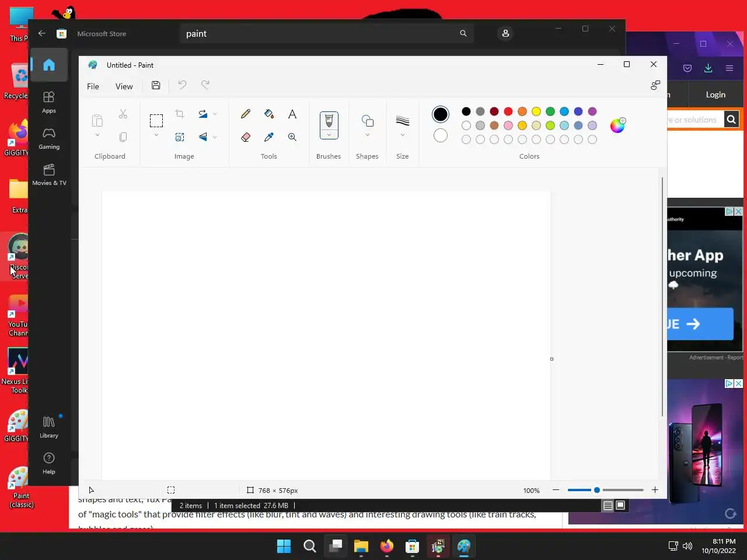Click the Store search field containing paint
The image size is (747, 560).
coord(327,33)
